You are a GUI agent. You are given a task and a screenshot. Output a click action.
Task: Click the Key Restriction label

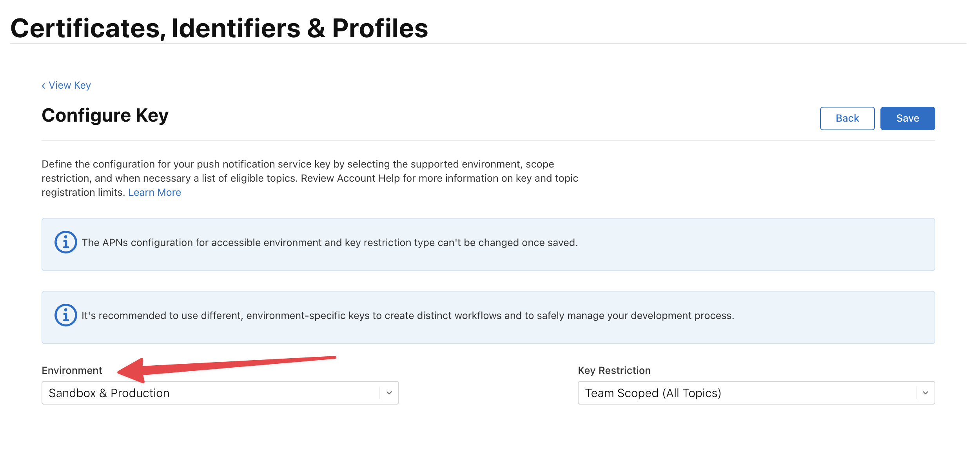pyautogui.click(x=614, y=370)
